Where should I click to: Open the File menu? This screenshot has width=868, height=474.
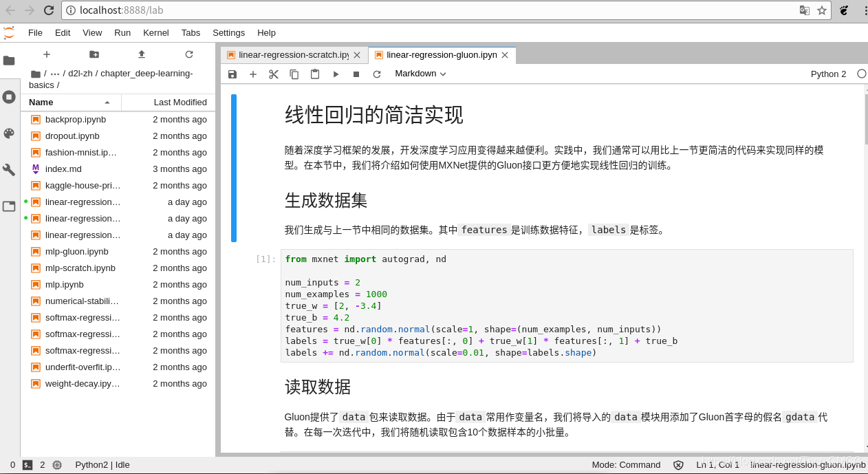(35, 32)
